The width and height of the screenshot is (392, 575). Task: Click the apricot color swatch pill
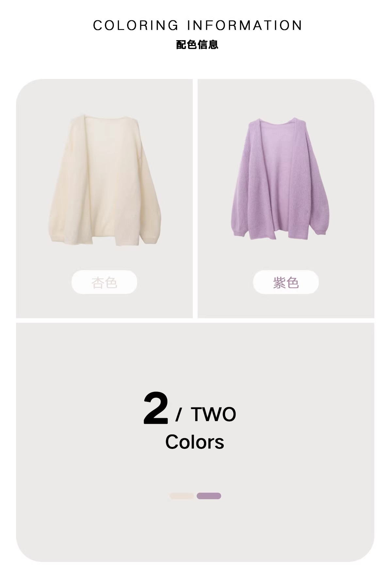pyautogui.click(x=182, y=496)
